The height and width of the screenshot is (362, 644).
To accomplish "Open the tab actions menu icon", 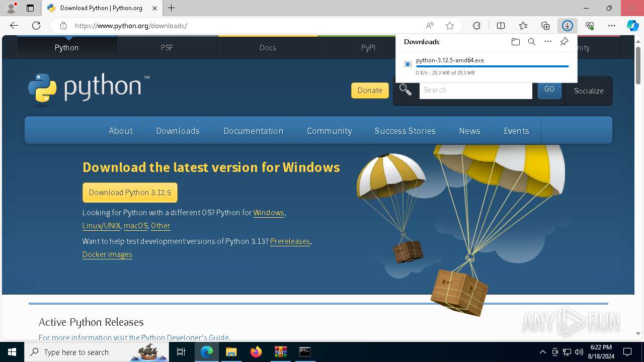I will pyautogui.click(x=30, y=8).
